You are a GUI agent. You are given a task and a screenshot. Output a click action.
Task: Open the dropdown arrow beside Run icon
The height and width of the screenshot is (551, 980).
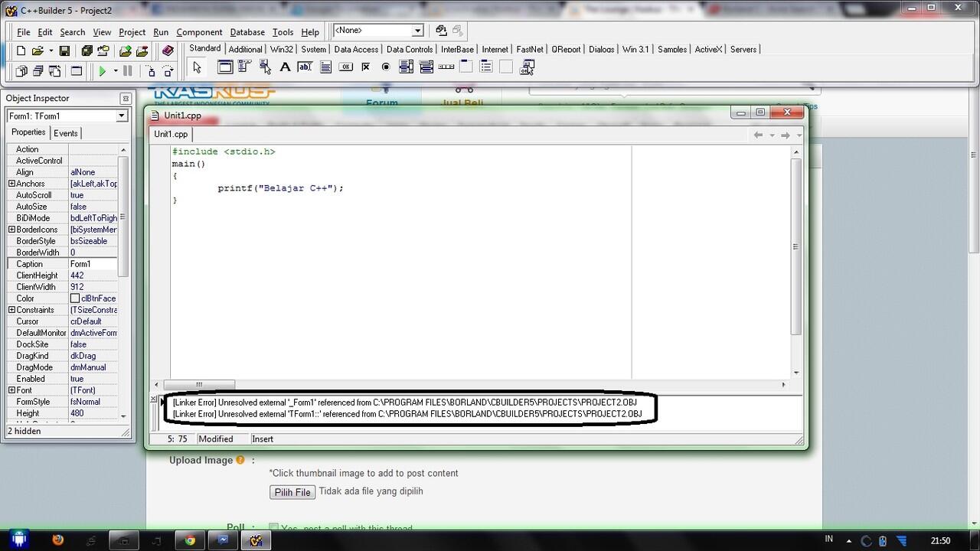(116, 71)
